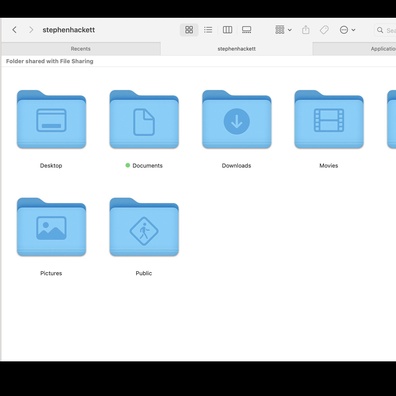Select the Documents folder icon

pos(144,119)
